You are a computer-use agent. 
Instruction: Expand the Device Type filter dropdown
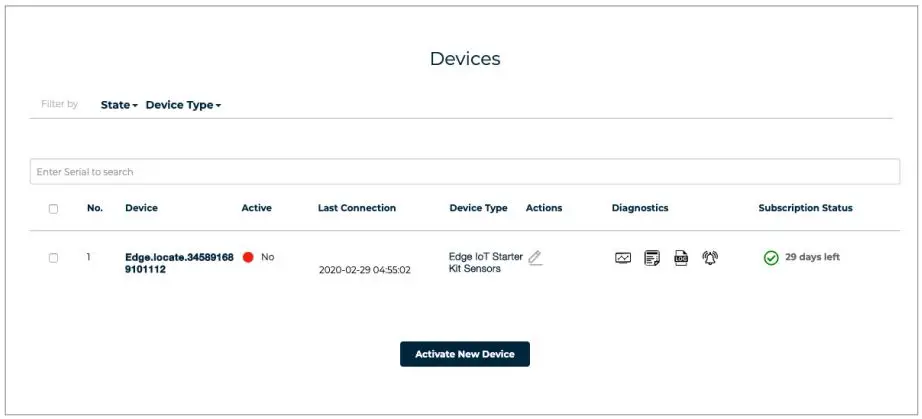183,105
